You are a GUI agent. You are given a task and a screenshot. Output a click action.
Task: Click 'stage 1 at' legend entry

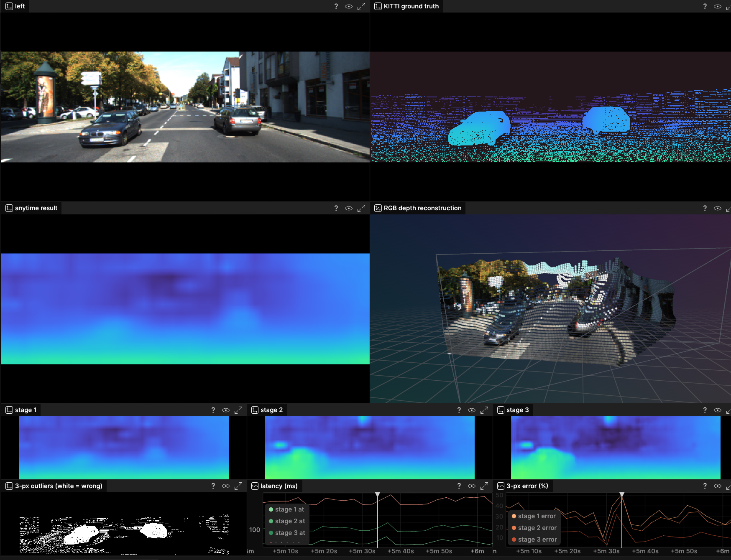coord(286,509)
